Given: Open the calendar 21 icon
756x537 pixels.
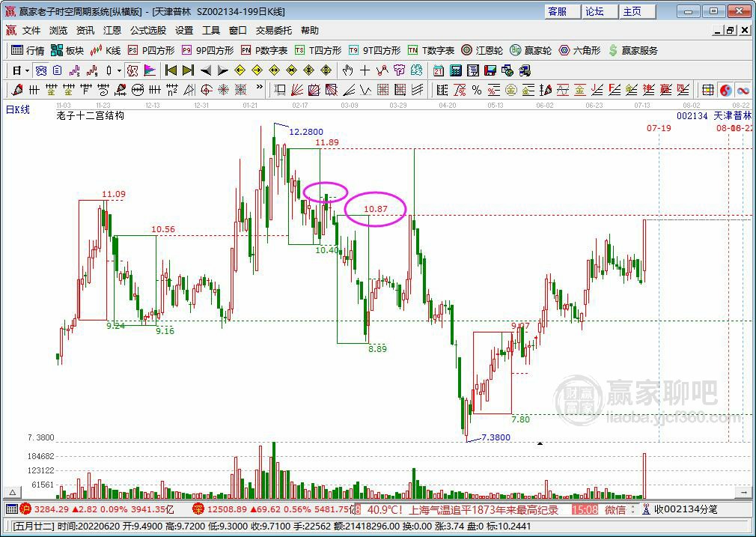Looking at the screenshot, I should click(x=439, y=71).
